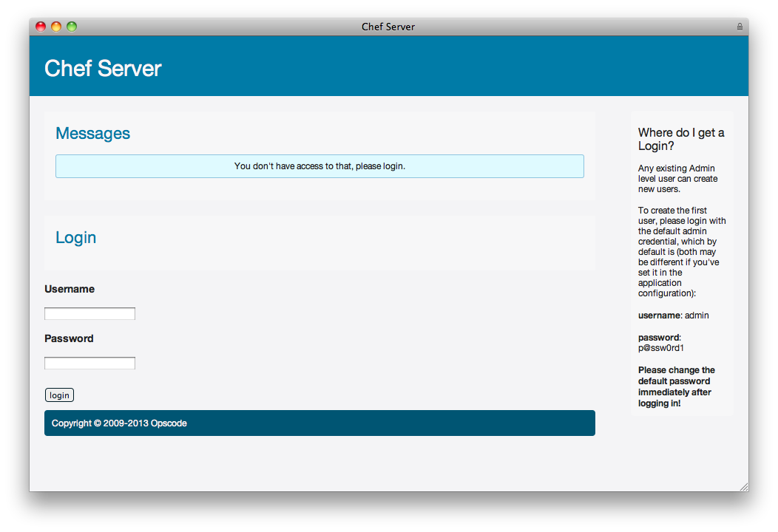The width and height of the screenshot is (778, 532).
Task: Select the admin default username text
Action: pyautogui.click(x=696, y=315)
